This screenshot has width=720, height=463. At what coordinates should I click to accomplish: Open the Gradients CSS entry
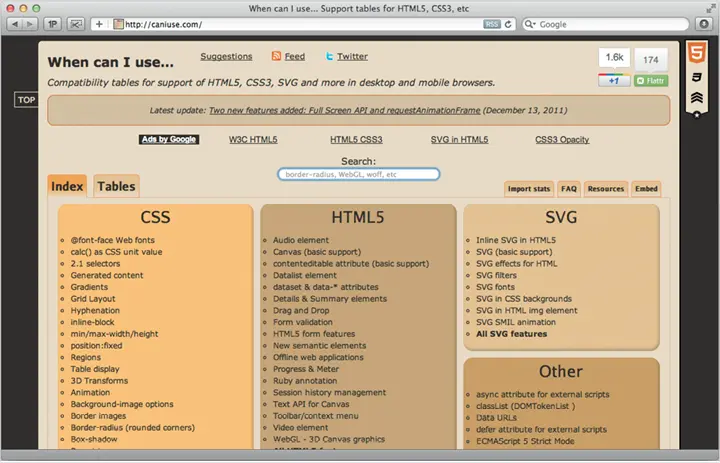pos(89,287)
